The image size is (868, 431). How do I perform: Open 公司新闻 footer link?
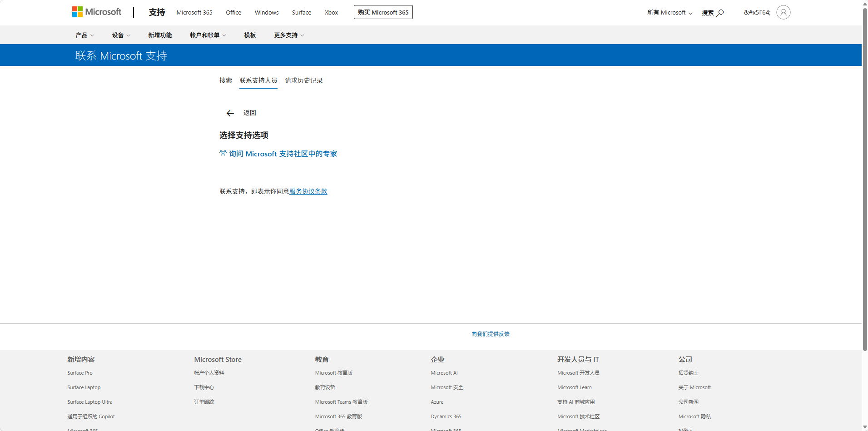[689, 402]
